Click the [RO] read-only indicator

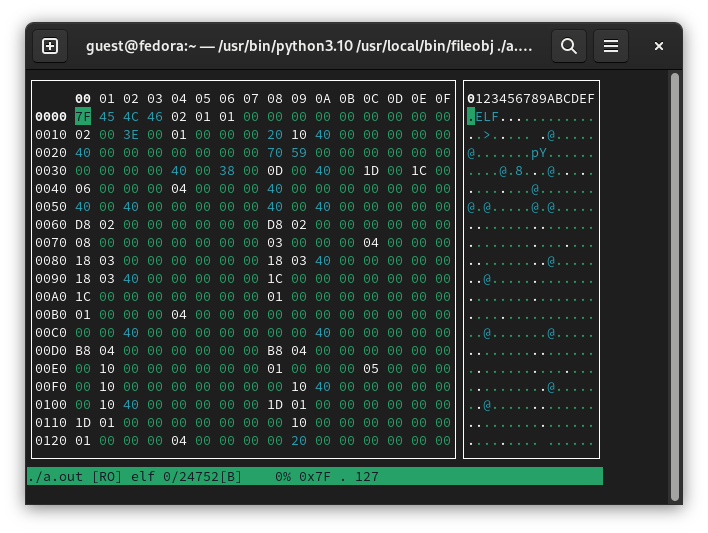[x=107, y=477]
